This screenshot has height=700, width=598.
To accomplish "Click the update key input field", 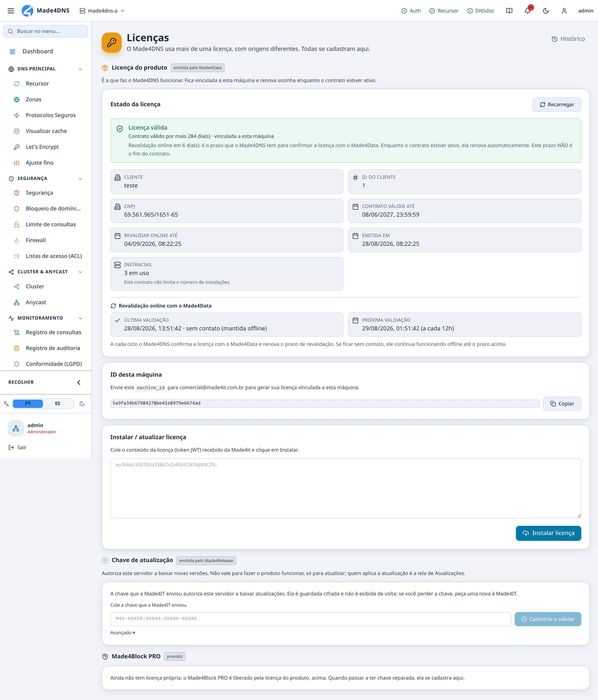I will (x=310, y=619).
